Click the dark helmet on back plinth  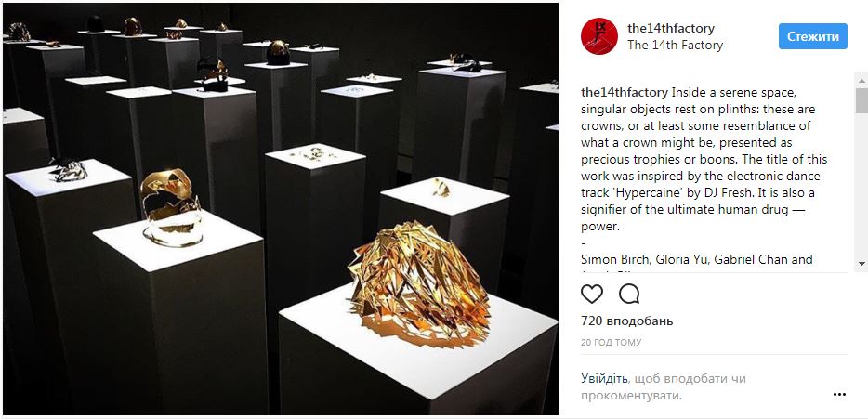point(278,53)
